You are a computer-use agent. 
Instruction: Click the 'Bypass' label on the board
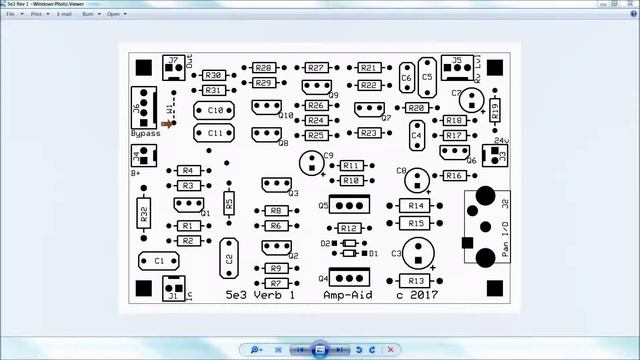click(146, 134)
